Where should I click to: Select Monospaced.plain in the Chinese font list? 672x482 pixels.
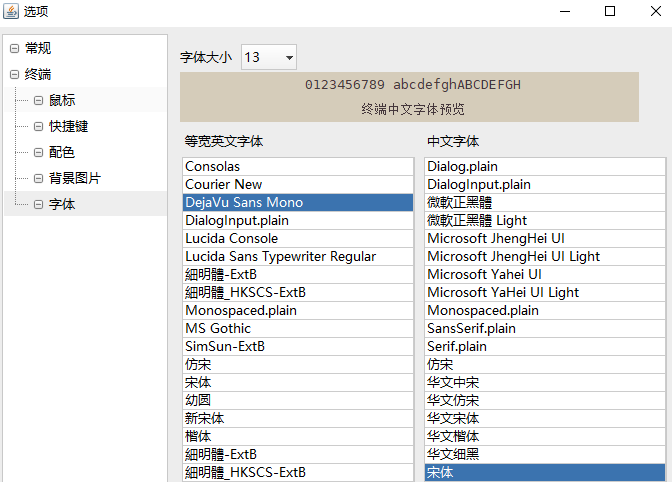(545, 310)
